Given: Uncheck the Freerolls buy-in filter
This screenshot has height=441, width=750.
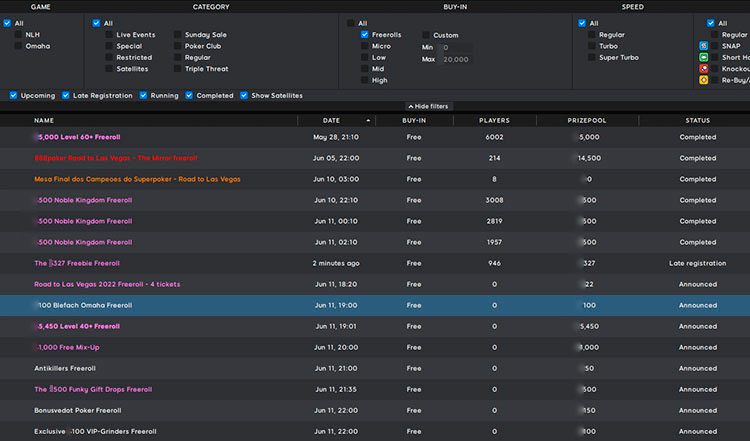Looking at the screenshot, I should pyautogui.click(x=365, y=34).
